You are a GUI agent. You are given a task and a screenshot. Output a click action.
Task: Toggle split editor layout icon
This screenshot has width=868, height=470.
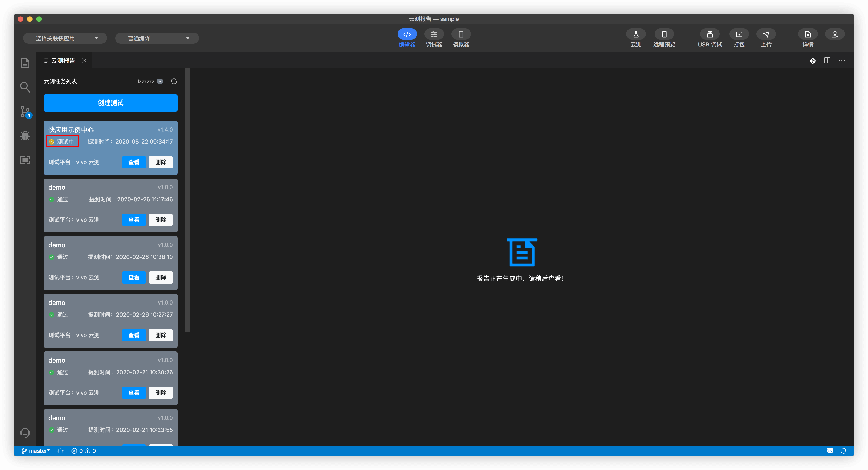(x=827, y=61)
